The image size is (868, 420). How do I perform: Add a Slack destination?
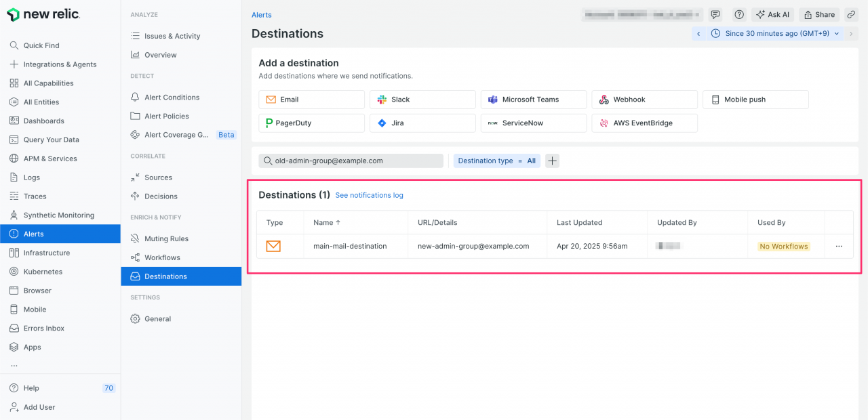coord(422,100)
